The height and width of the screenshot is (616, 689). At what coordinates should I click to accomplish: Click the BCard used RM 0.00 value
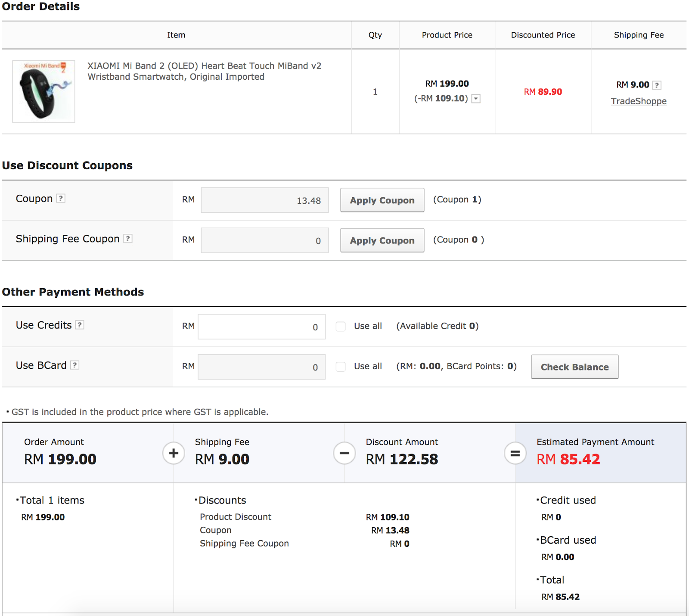pyautogui.click(x=558, y=557)
